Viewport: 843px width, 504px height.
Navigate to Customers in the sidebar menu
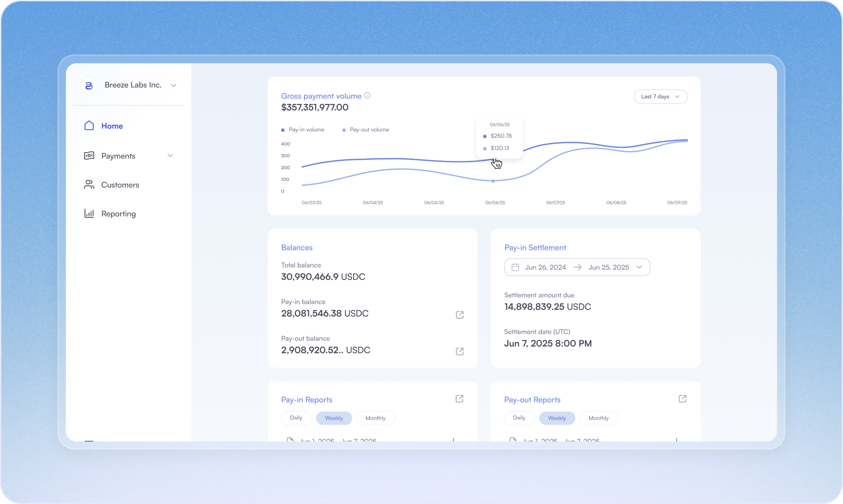pyautogui.click(x=120, y=185)
